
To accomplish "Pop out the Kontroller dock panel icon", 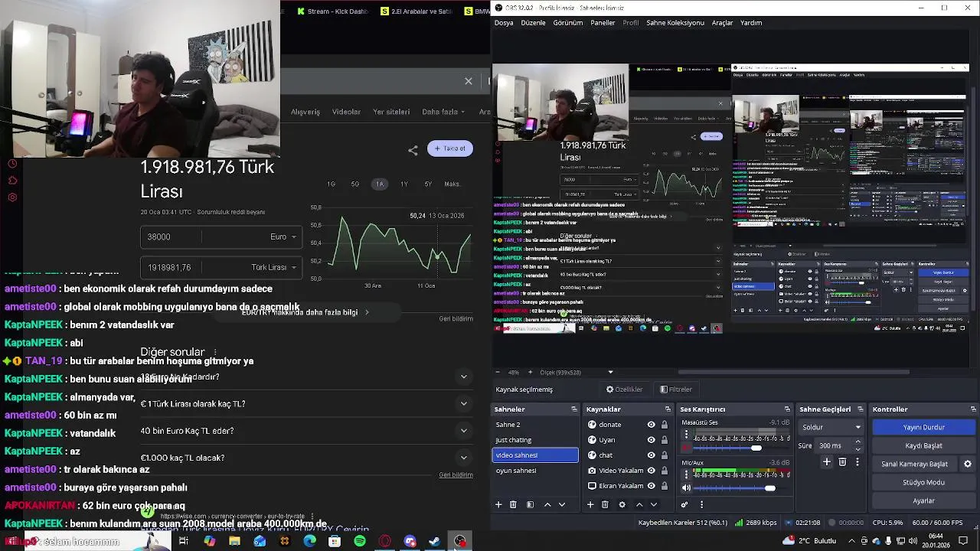I will (x=973, y=409).
